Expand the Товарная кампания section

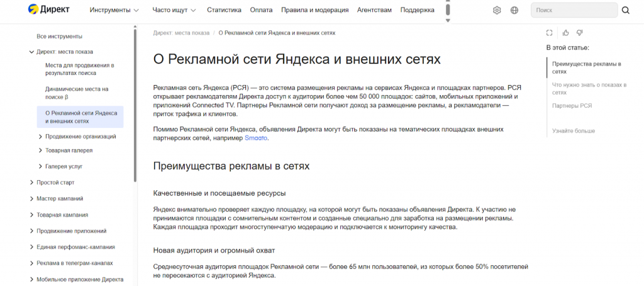click(x=31, y=215)
